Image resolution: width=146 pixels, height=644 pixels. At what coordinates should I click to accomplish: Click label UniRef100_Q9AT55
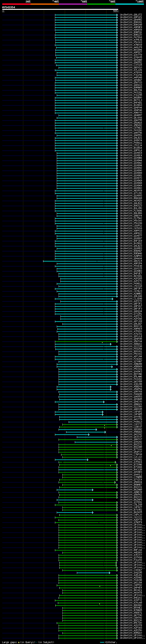point(131,120)
